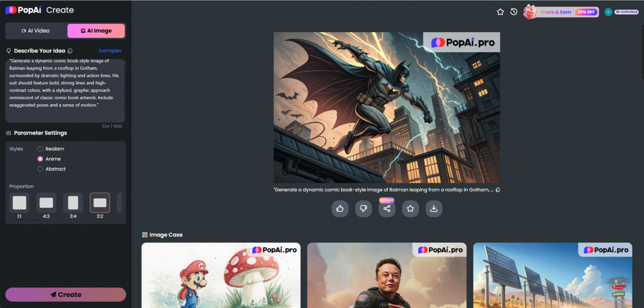The width and height of the screenshot is (644, 308).
Task: Copy the idea text with copy icon beside Describe Your Idea
Action: (70, 51)
